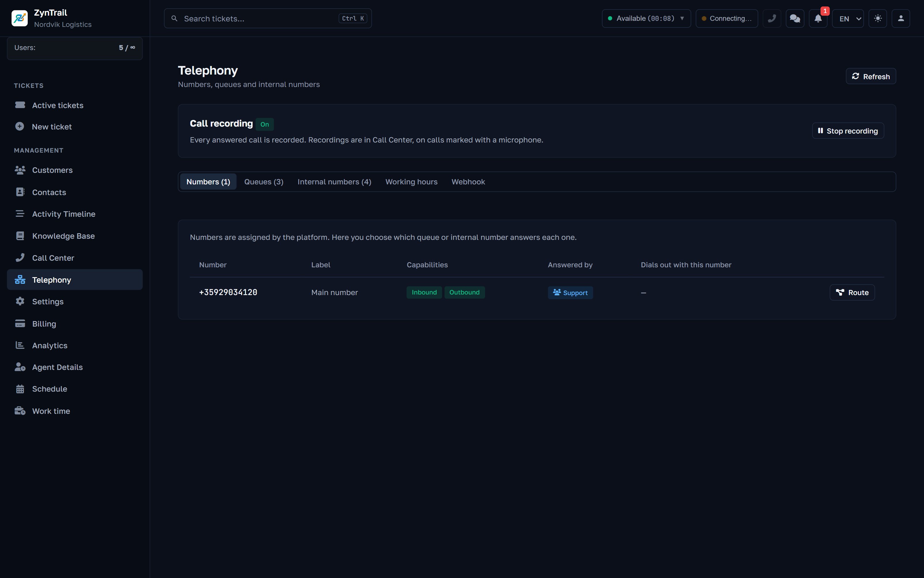The height and width of the screenshot is (578, 924).
Task: Click the Number column header
Action: 213,265
